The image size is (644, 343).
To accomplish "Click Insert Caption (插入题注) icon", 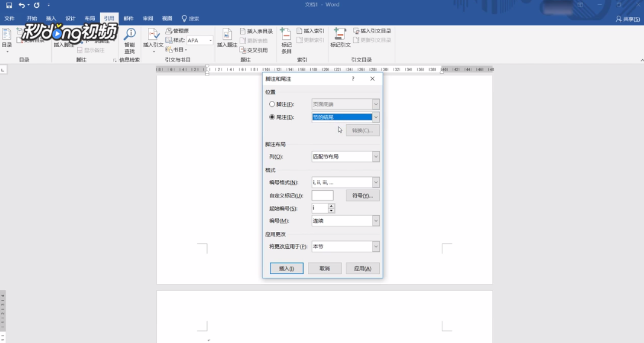I will click(x=227, y=38).
